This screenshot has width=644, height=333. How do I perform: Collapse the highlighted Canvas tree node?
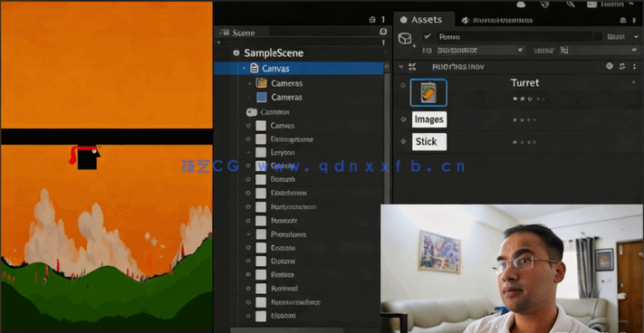point(245,68)
